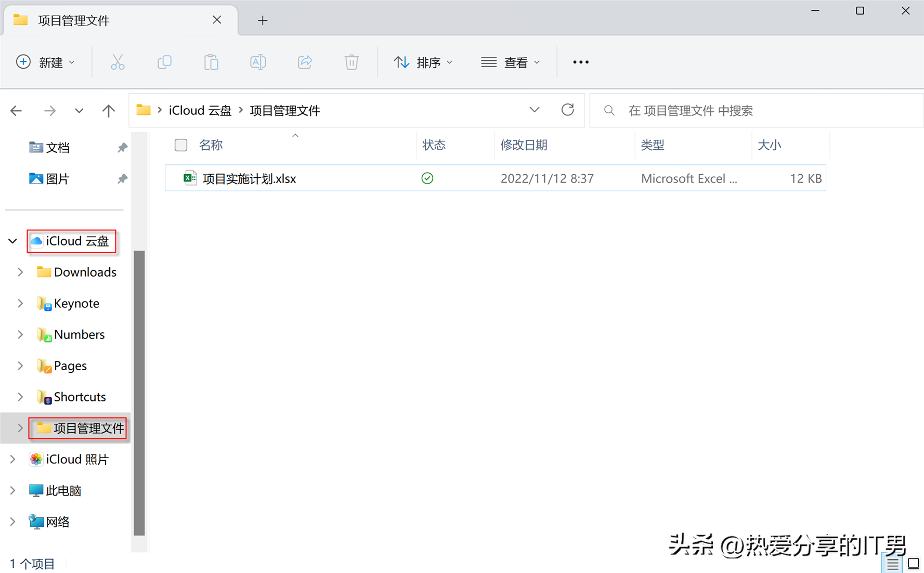Image resolution: width=924 pixels, height=573 pixels.
Task: Open recent locations dropdown arrow
Action: [x=79, y=110]
